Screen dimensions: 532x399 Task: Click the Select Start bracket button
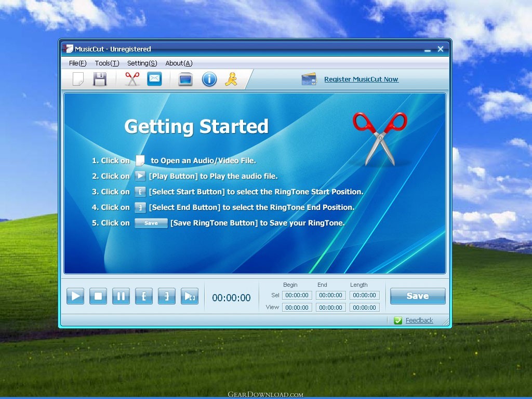tap(144, 296)
